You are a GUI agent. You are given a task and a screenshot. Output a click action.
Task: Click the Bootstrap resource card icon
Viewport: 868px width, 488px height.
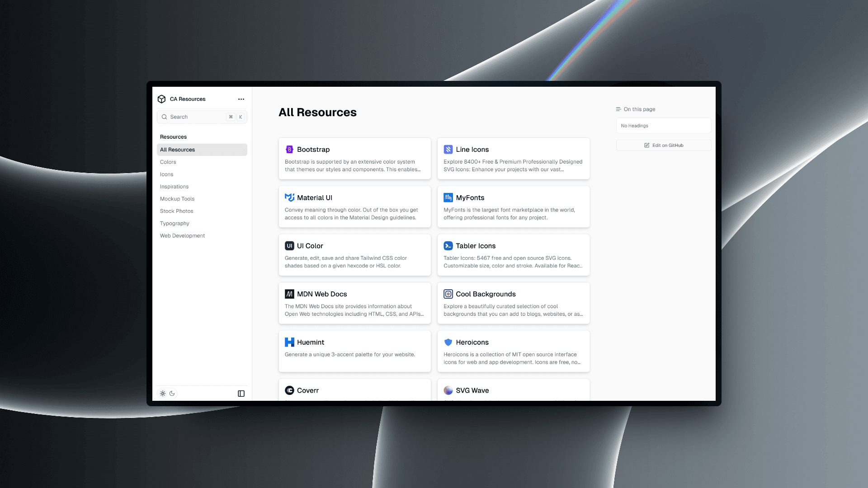289,149
